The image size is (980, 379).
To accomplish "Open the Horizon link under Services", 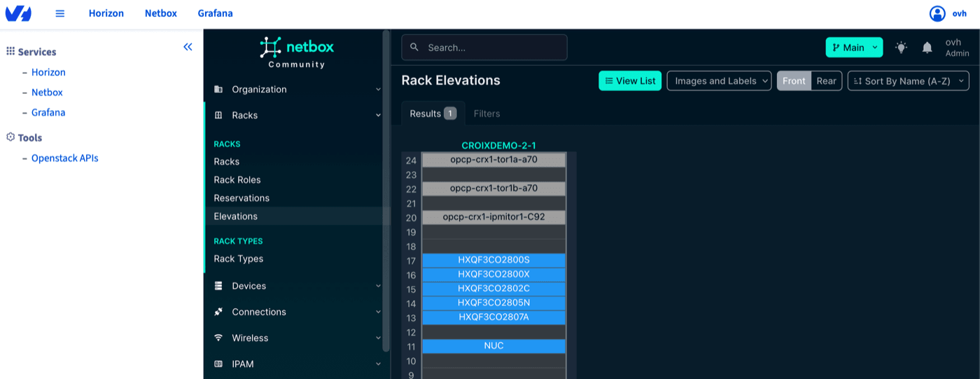I will [x=48, y=72].
